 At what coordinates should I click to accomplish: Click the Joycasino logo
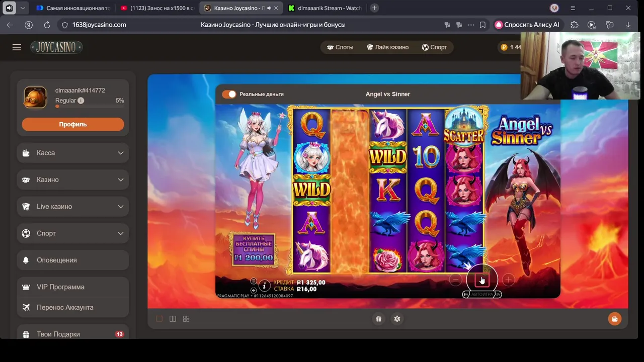(56, 47)
